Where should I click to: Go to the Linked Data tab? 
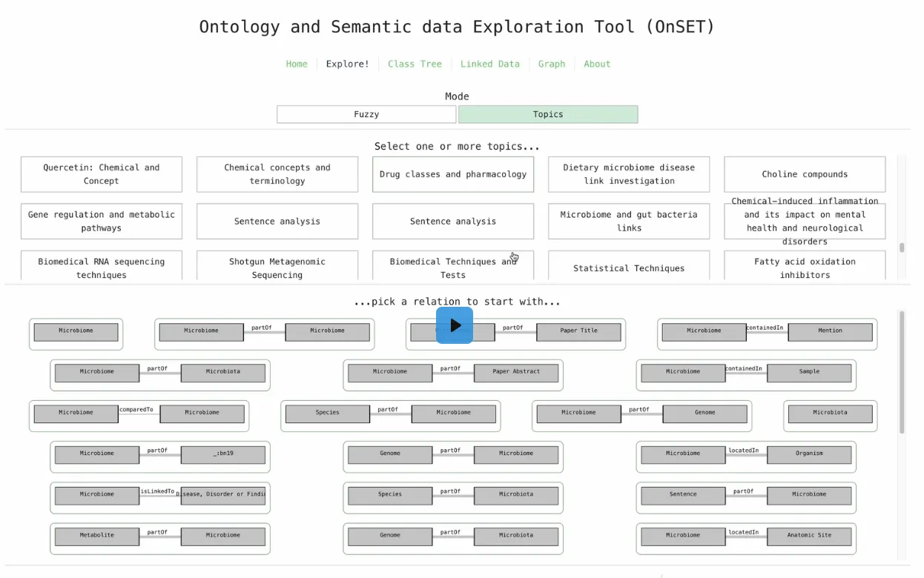pyautogui.click(x=489, y=64)
